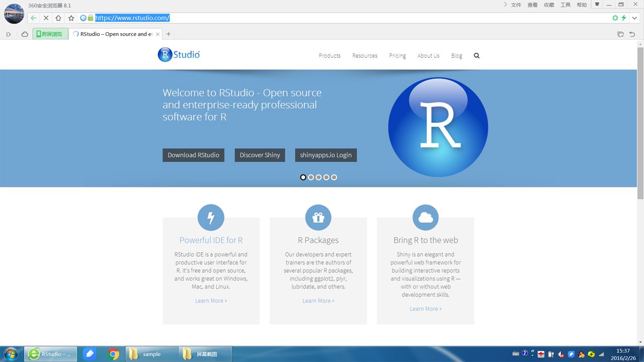The width and height of the screenshot is (644, 362).
Task: Click the green lightning speed mode icon
Action: [624, 18]
